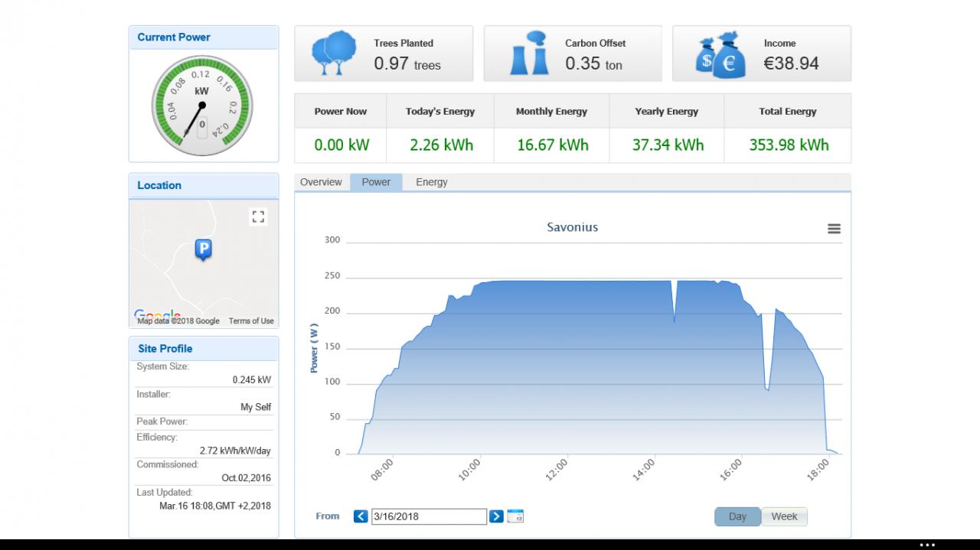The width and height of the screenshot is (980, 550).
Task: Click the Today's Energy value 2.26 kWh
Action: (441, 145)
